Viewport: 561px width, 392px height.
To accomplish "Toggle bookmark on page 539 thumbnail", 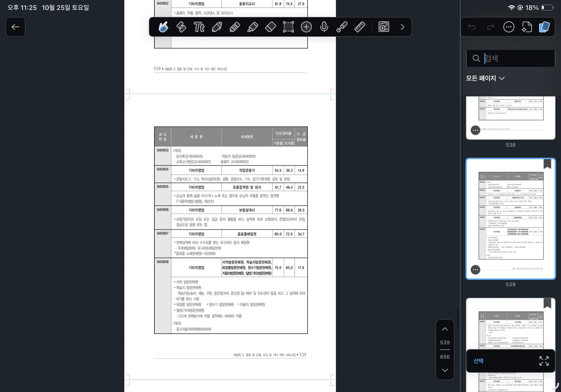I will click(547, 164).
